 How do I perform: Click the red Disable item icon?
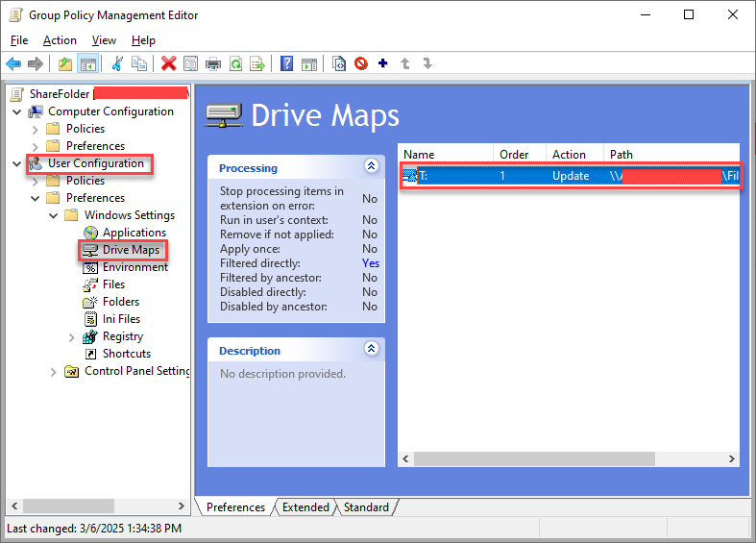(360, 63)
